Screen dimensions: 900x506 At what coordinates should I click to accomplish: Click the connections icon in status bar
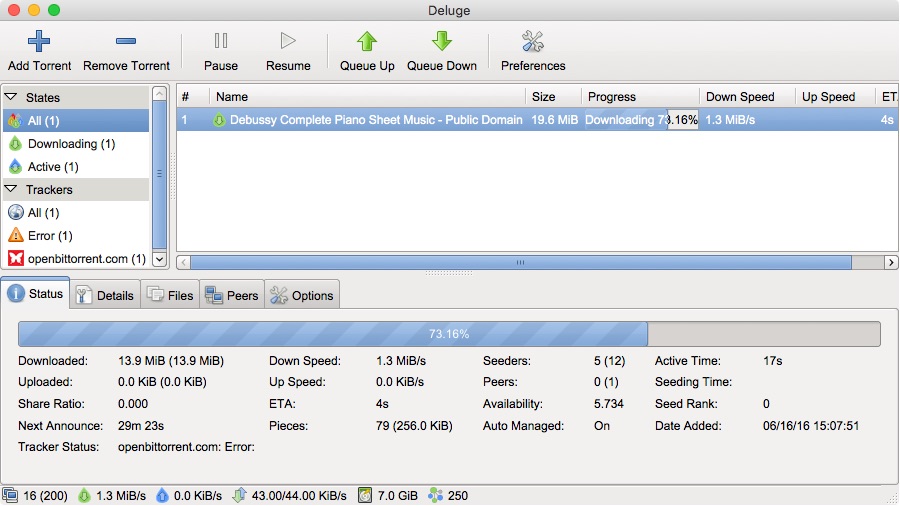pos(10,496)
